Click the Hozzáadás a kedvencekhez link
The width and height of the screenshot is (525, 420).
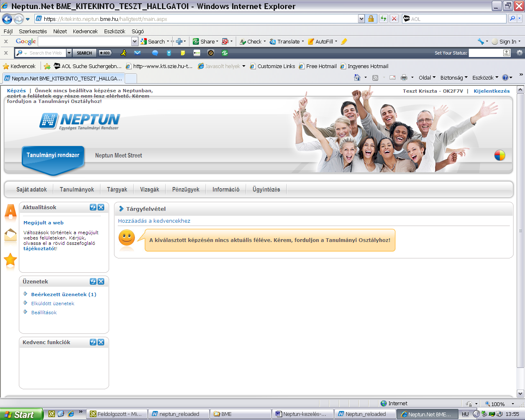[x=154, y=221]
